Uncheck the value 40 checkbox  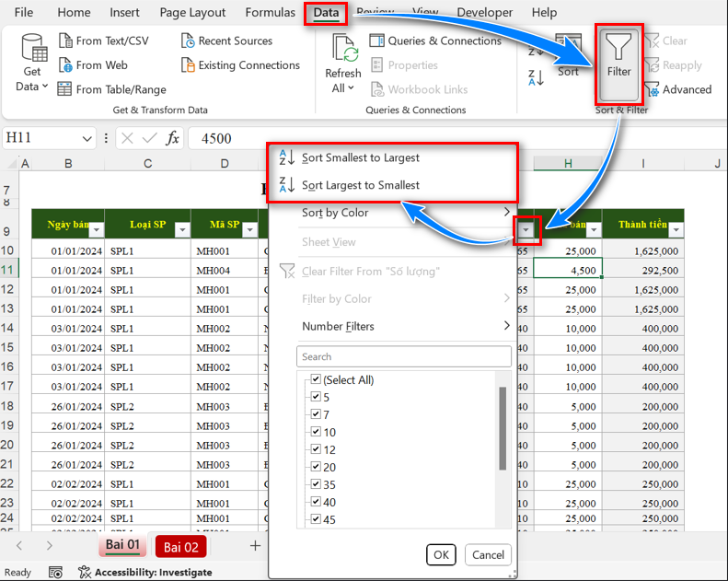317,502
